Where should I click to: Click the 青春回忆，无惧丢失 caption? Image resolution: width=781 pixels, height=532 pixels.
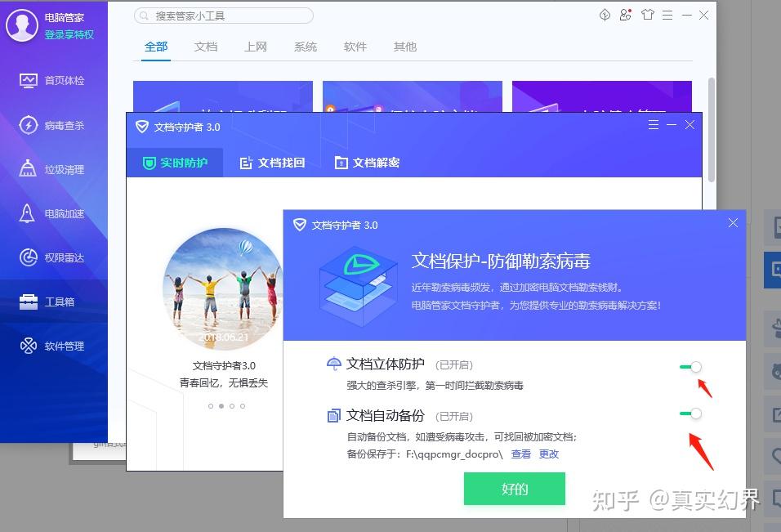pos(224,382)
